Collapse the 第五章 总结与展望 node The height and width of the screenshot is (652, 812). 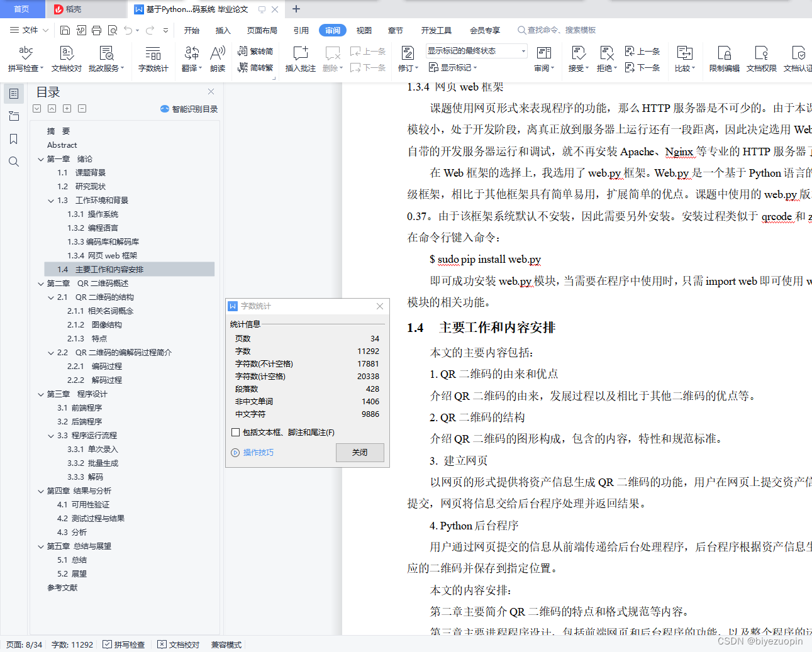click(x=41, y=546)
